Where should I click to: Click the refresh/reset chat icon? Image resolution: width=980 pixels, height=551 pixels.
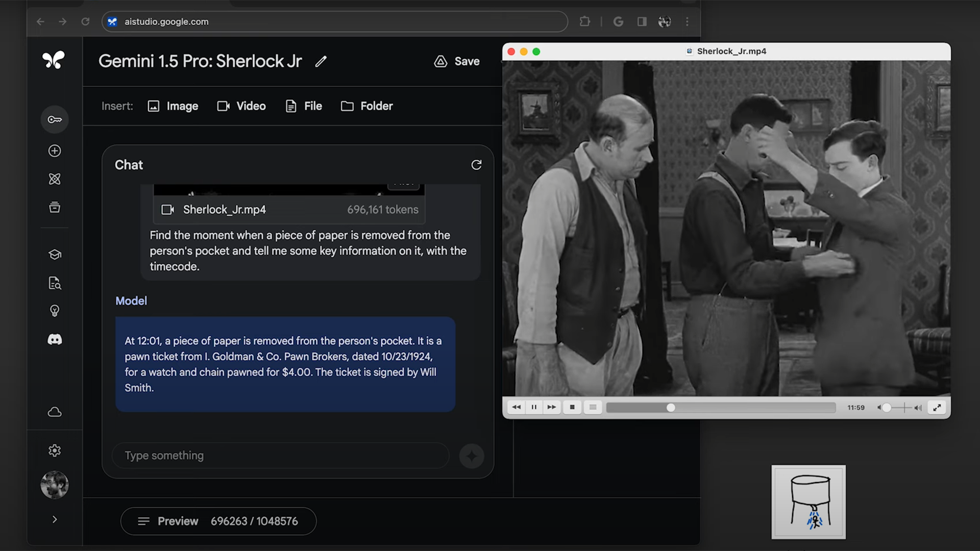[x=477, y=165]
